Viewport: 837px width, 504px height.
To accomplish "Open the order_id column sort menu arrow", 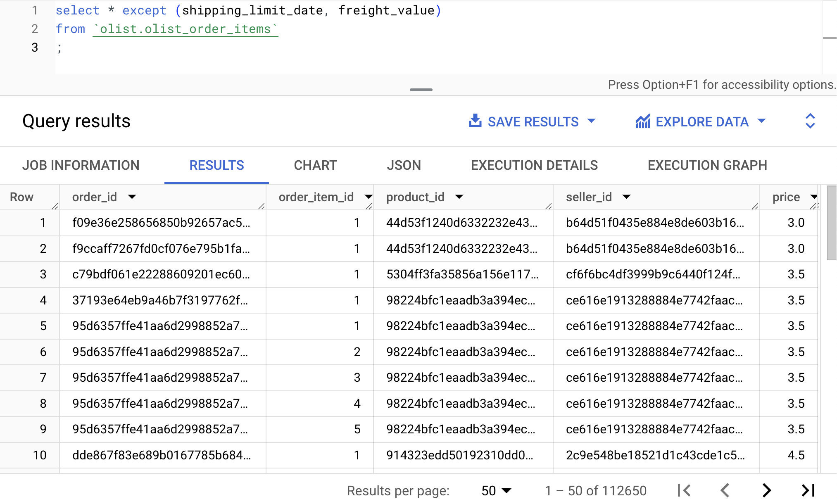I will point(132,197).
